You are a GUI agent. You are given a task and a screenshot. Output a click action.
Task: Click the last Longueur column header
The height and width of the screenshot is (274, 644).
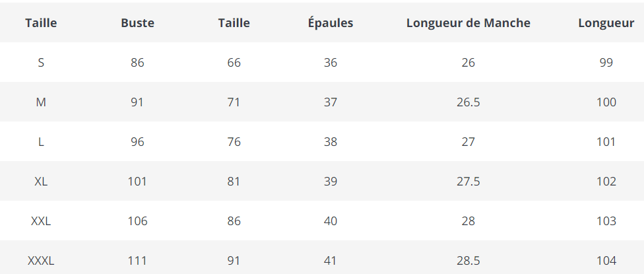[606, 23]
